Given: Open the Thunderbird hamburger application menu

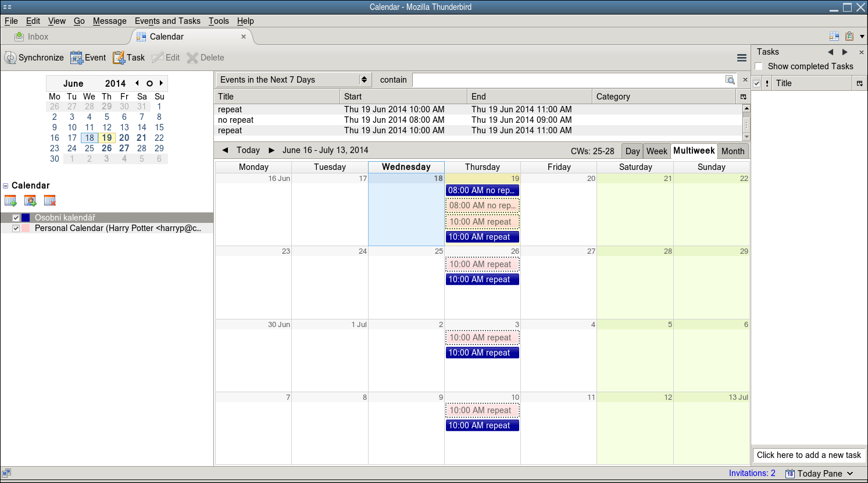Looking at the screenshot, I should coord(741,58).
